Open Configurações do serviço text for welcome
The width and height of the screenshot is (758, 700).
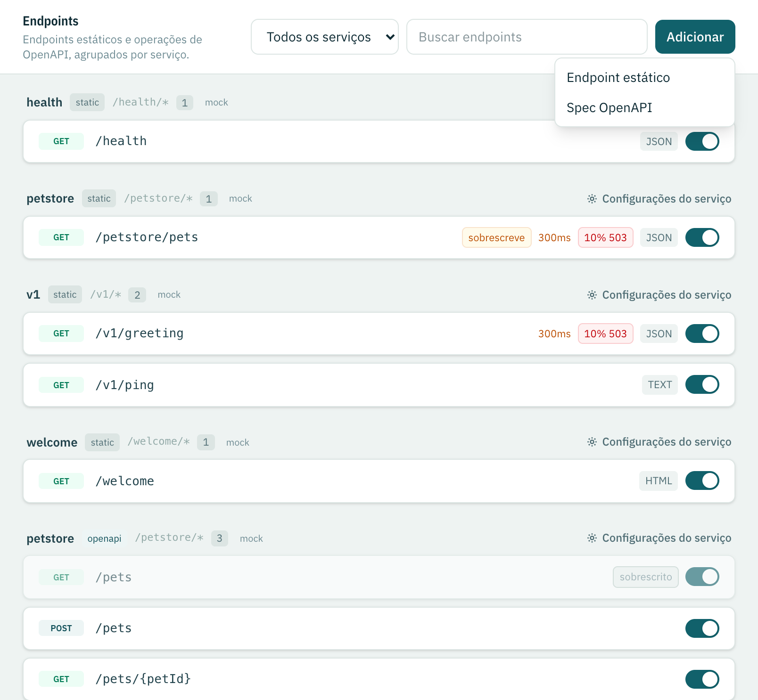tap(667, 442)
